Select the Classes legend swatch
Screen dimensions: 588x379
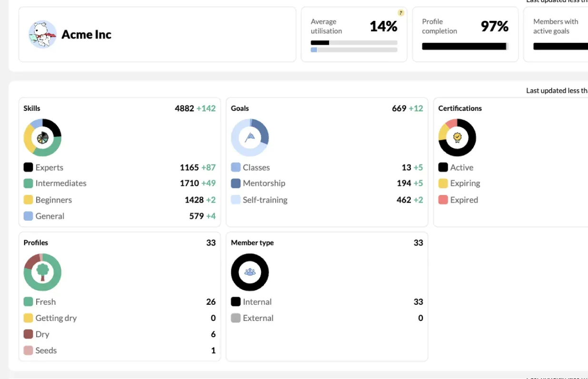pyautogui.click(x=236, y=167)
